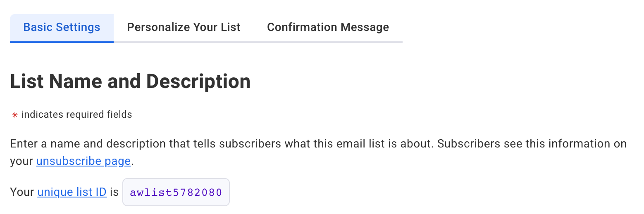Follow the unsubscribe page link
Screen dimensions: 644x214
[83, 161]
